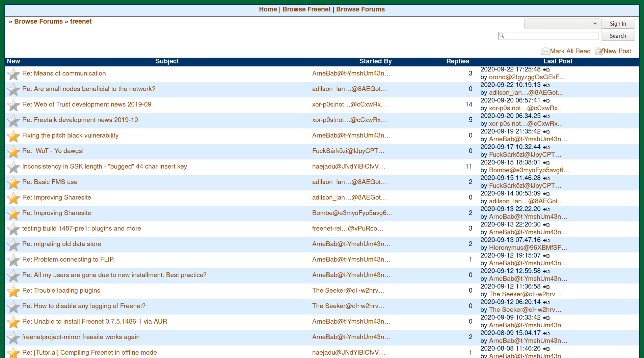The height and width of the screenshot is (358, 644).
Task: Jump to last post arrow for 2020-09-15 18:38:01
Action: coord(546,162)
